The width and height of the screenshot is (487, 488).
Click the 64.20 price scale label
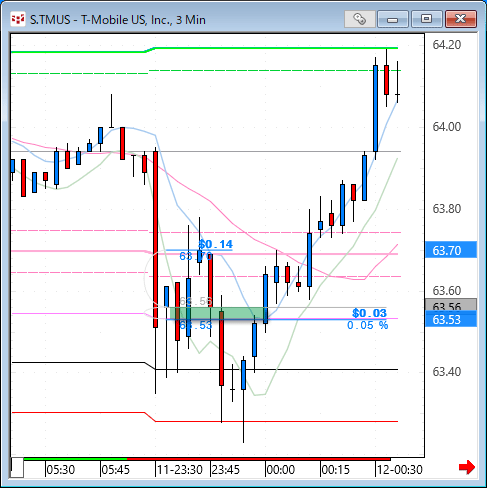click(447, 45)
